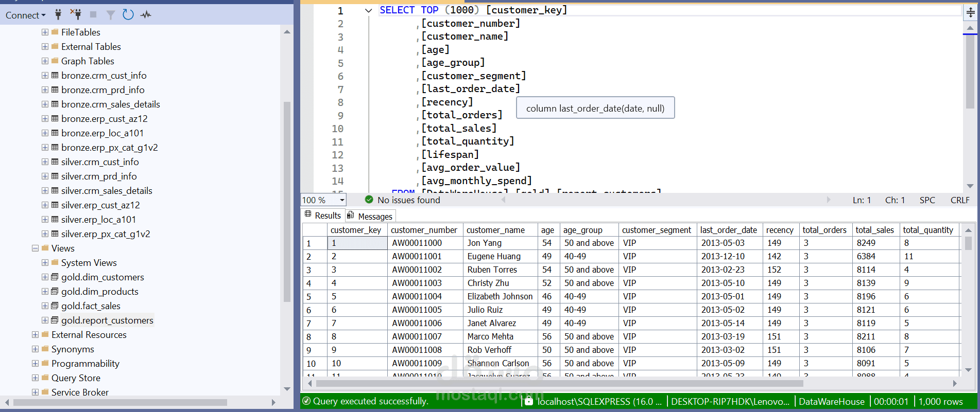Expand the bronze.crm_cust_info table node
The image size is (980, 412).
(x=45, y=75)
